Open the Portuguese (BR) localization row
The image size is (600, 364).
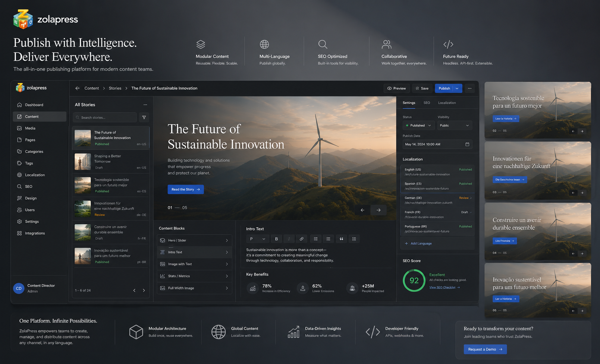pos(438,228)
